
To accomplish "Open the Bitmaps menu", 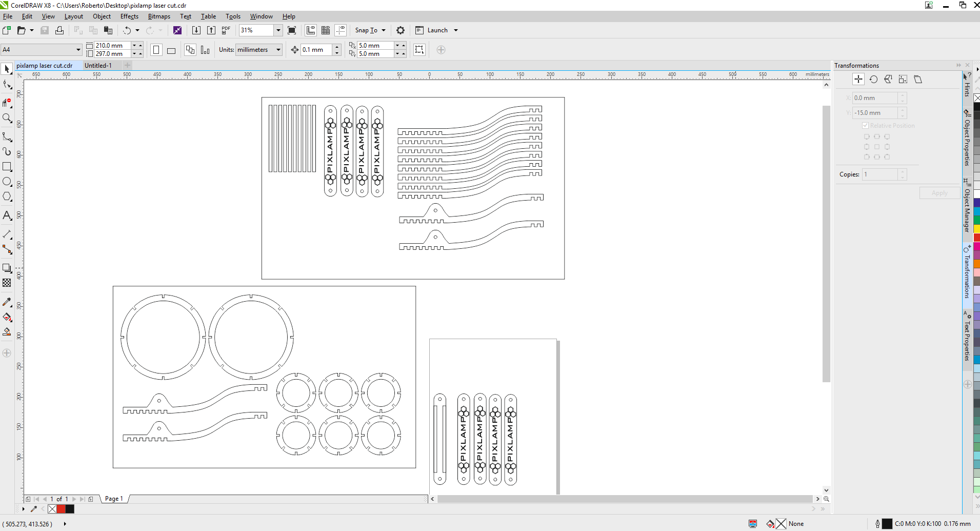I will pos(159,16).
